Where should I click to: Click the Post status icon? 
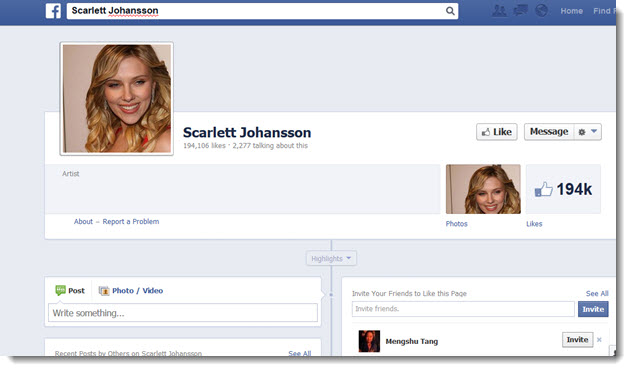60,291
